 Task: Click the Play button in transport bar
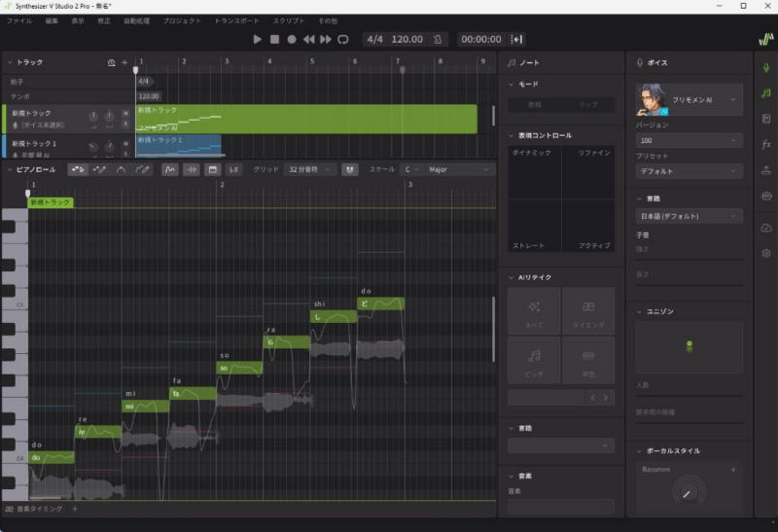click(258, 39)
